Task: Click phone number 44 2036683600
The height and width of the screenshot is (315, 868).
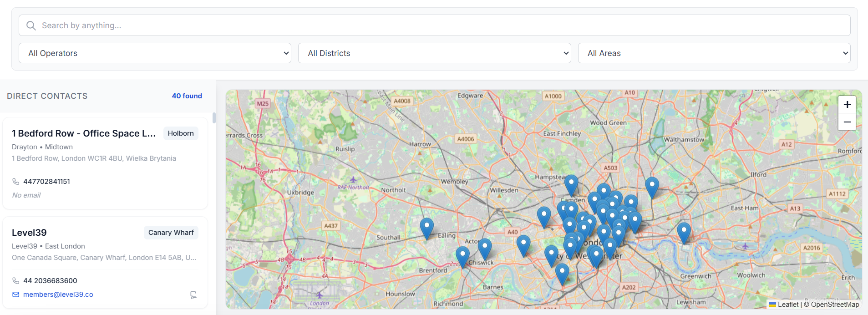Action: point(50,281)
